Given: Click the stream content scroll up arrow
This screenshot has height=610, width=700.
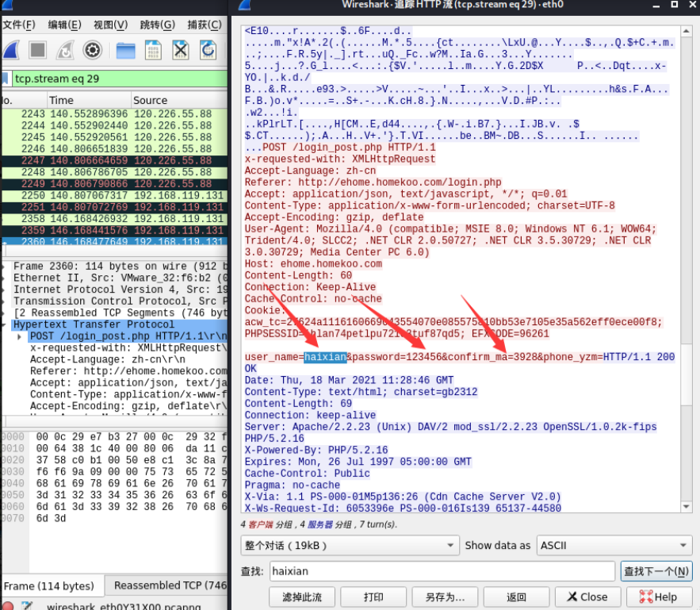Looking at the screenshot, I should coord(686,31).
